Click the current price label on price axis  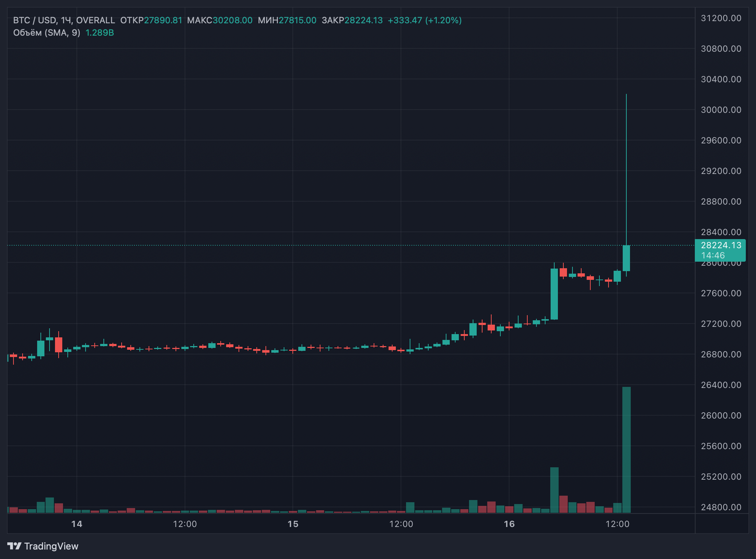pyautogui.click(x=720, y=250)
